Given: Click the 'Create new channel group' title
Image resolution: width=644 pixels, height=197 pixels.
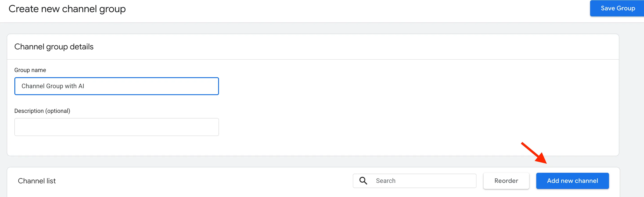Looking at the screenshot, I should coord(67,9).
